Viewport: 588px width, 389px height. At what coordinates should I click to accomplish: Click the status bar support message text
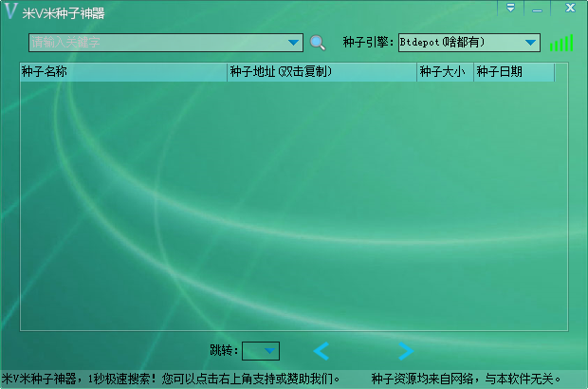pyautogui.click(x=171, y=379)
